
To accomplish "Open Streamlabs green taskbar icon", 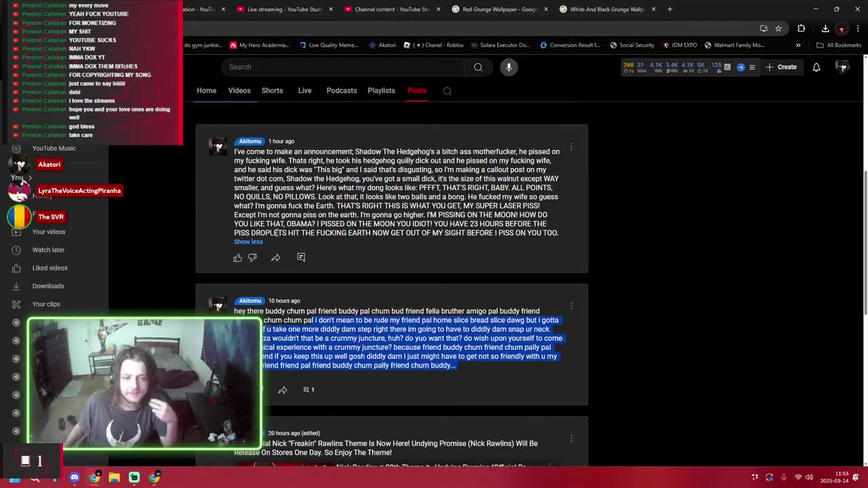I will pyautogui.click(x=134, y=478).
